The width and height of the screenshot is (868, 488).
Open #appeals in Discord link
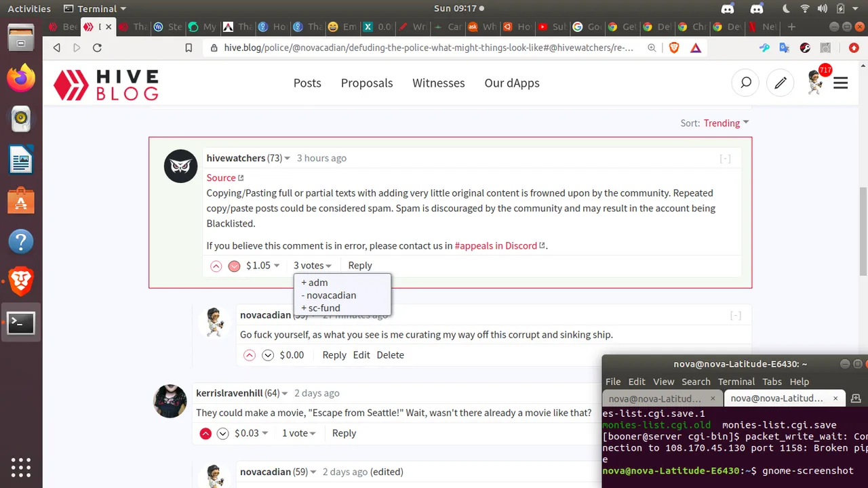coord(500,245)
